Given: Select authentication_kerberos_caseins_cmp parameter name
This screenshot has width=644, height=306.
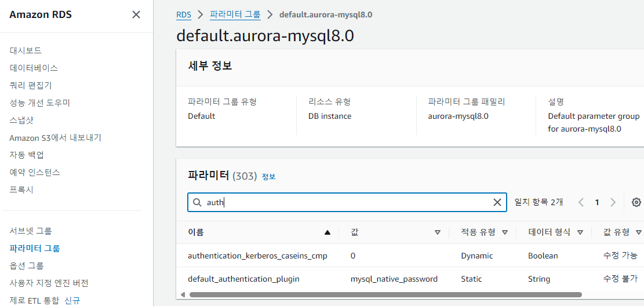Looking at the screenshot, I should (257, 256).
